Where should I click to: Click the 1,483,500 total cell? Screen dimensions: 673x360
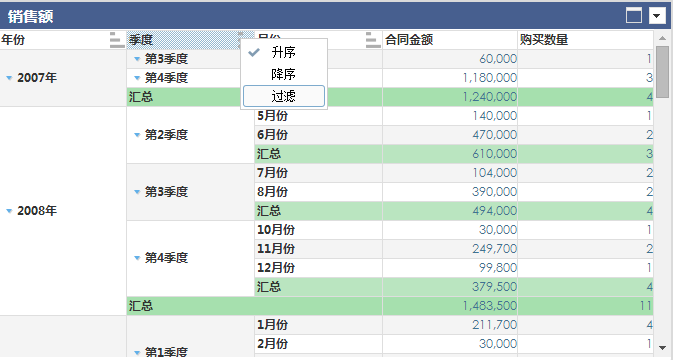(450, 306)
